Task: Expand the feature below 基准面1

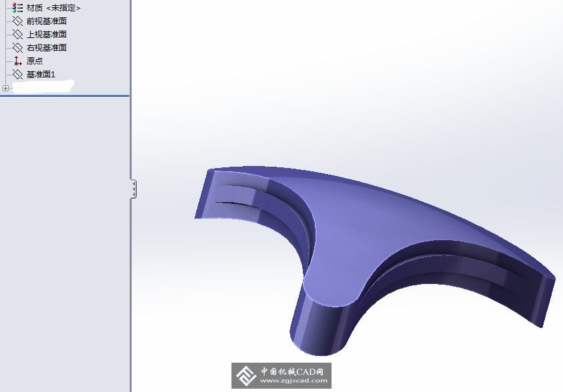Action: click(x=5, y=88)
